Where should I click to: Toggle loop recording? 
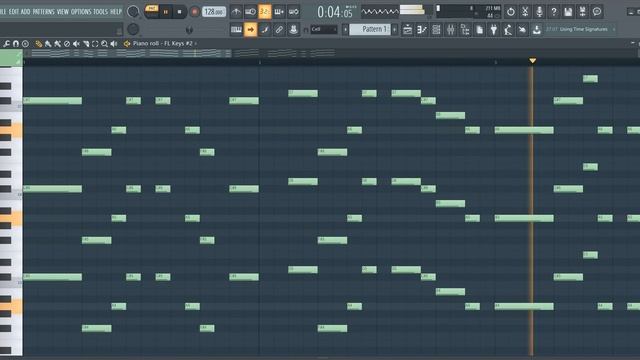pyautogui.click(x=293, y=12)
